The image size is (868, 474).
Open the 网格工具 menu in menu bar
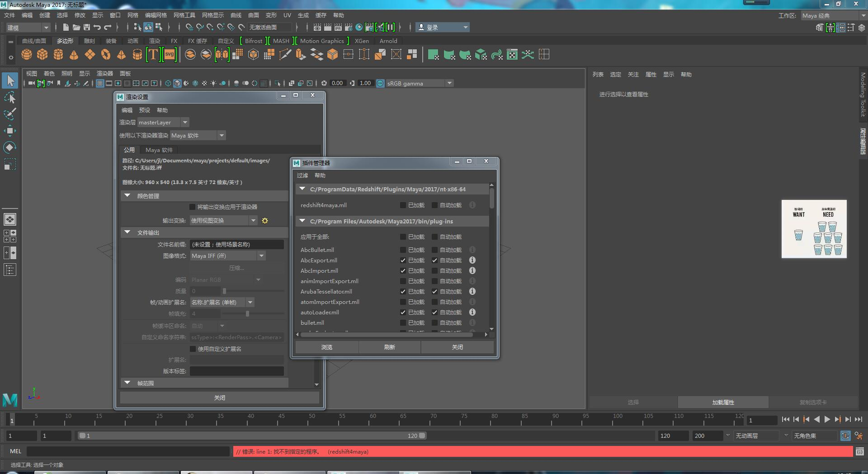point(184,15)
